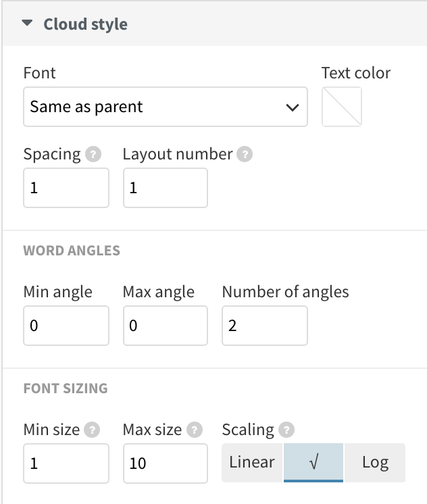Open the Font dropdown menu

166,107
